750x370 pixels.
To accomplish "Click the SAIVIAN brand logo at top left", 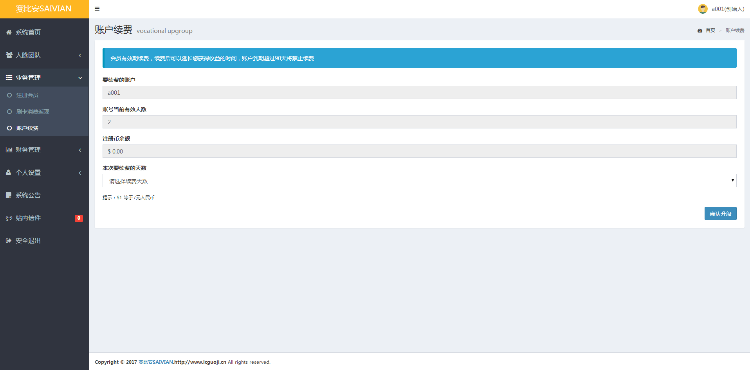I will (44, 9).
